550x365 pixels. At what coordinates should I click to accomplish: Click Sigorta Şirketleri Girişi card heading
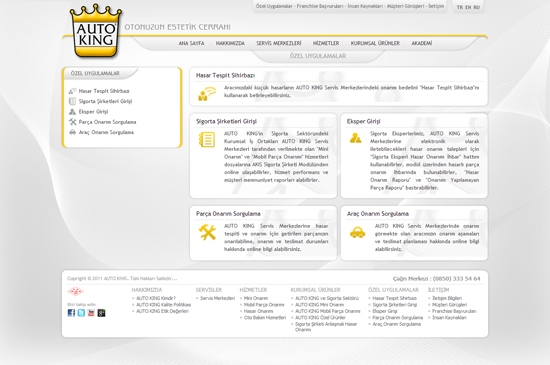[x=226, y=121]
